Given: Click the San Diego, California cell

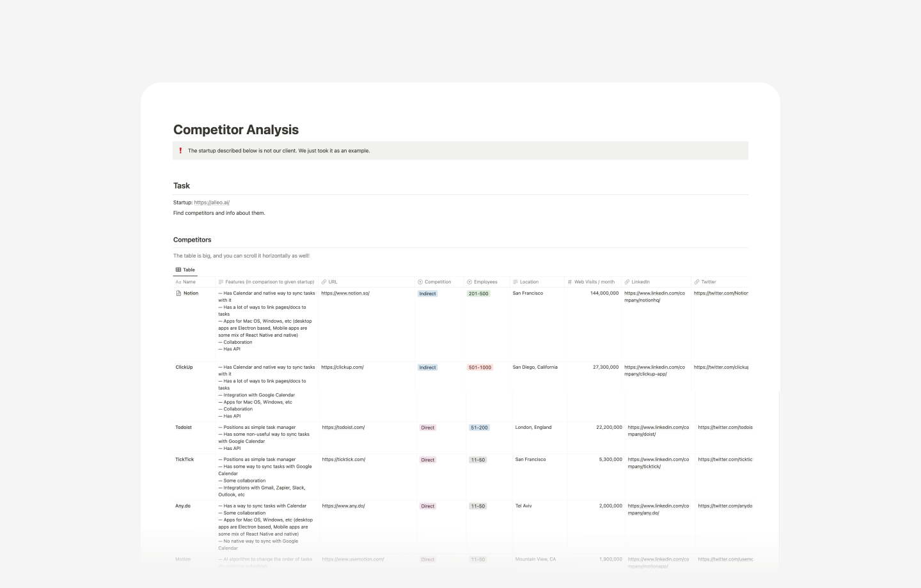Looking at the screenshot, I should pyautogui.click(x=535, y=367).
